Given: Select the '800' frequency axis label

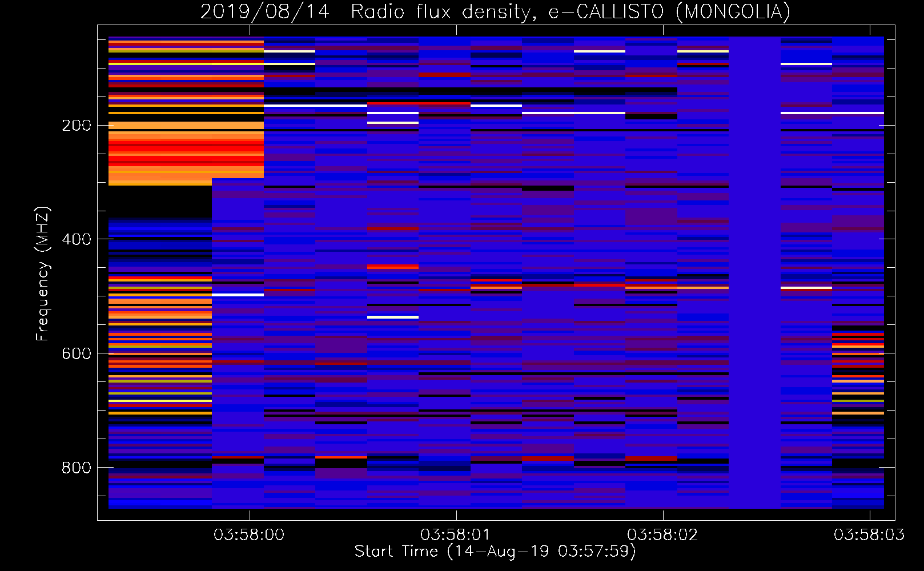Looking at the screenshot, I should point(77,468).
